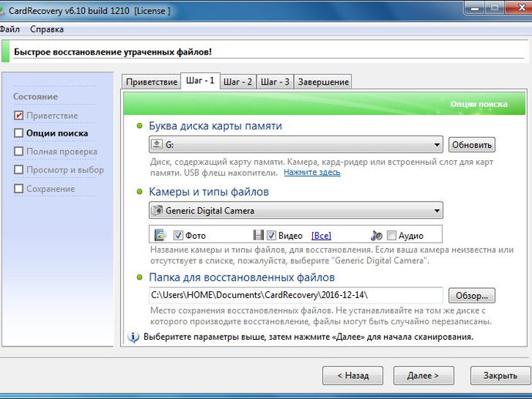Tick the Аудио checkbox
The width and height of the screenshot is (532, 399).
(392, 235)
